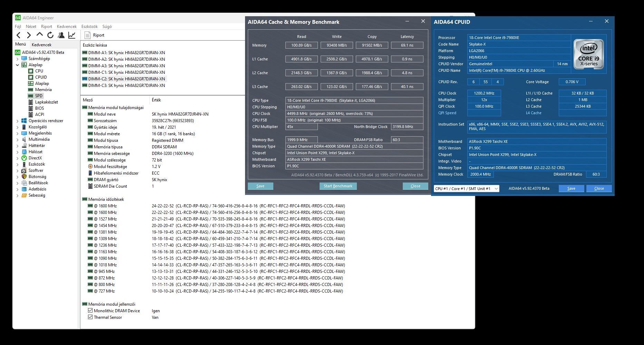Toggle the Monolithic DRAM Device checkbox
This screenshot has height=345, width=644.
[x=90, y=310]
